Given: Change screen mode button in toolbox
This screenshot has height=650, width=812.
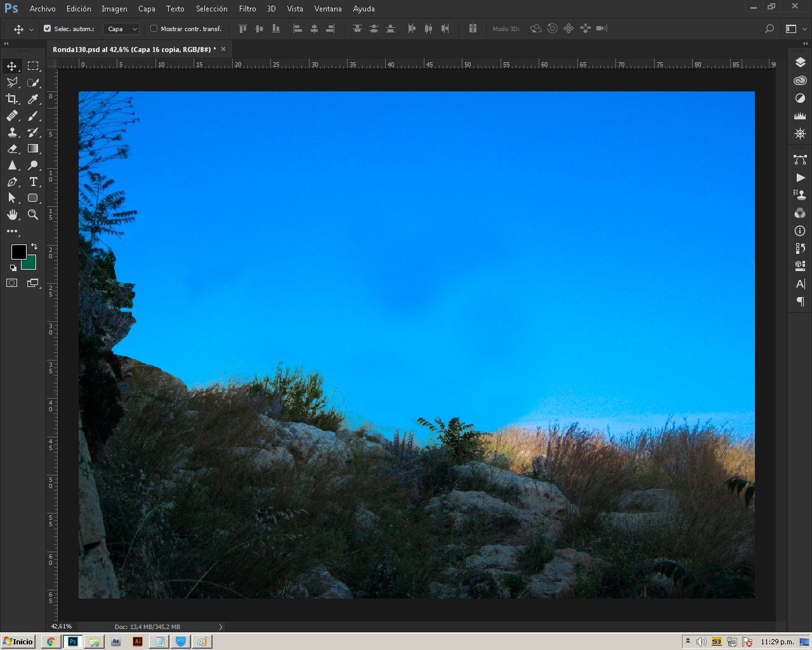Looking at the screenshot, I should point(33,283).
